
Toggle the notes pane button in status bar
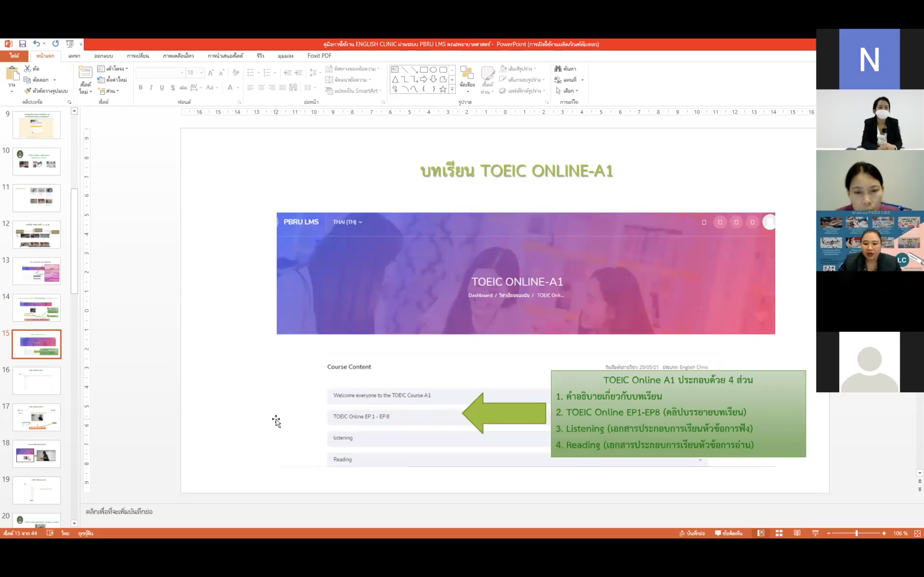pyautogui.click(x=692, y=533)
